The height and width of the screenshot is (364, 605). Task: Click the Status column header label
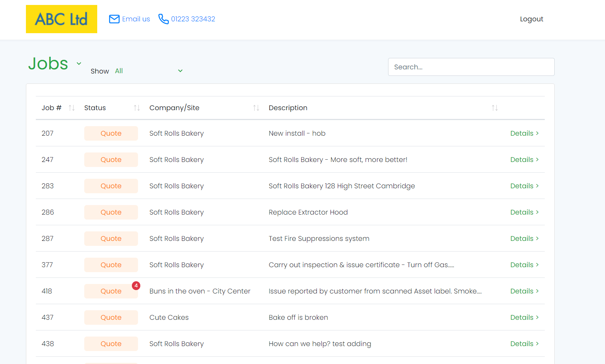[95, 108]
